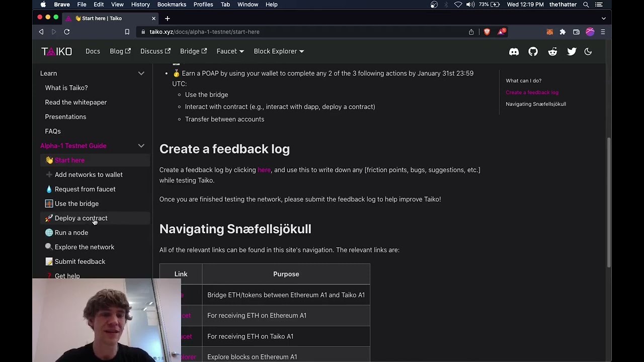Click the address bar URL
This screenshot has width=644, height=362.
pos(204,32)
